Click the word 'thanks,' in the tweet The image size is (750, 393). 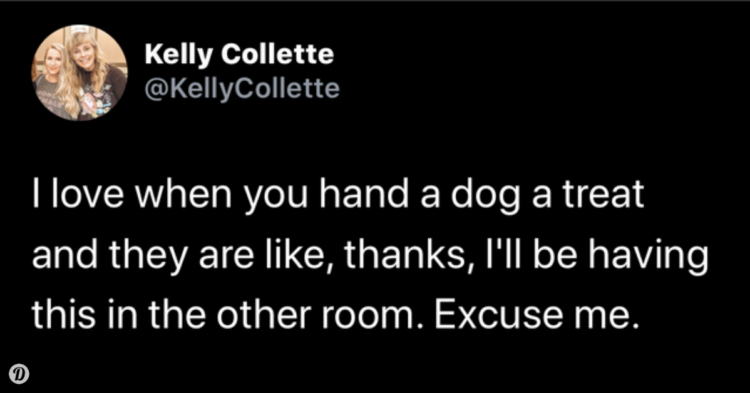405,256
